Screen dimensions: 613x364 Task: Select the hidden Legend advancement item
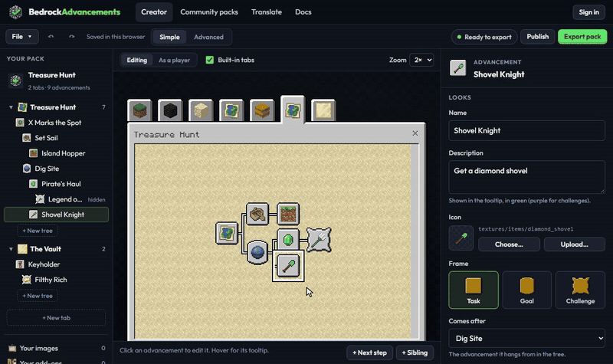pyautogui.click(x=56, y=199)
